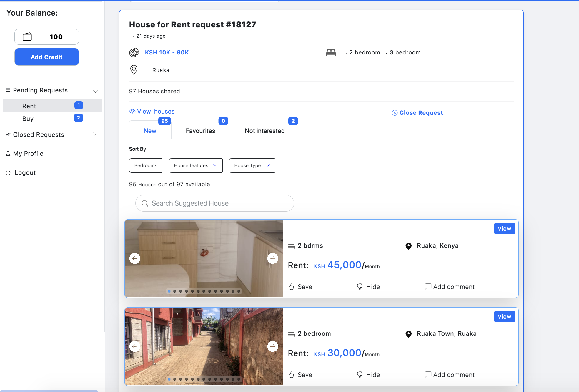Save the 45,000 per month house
The image size is (579, 392).
coord(300,287)
